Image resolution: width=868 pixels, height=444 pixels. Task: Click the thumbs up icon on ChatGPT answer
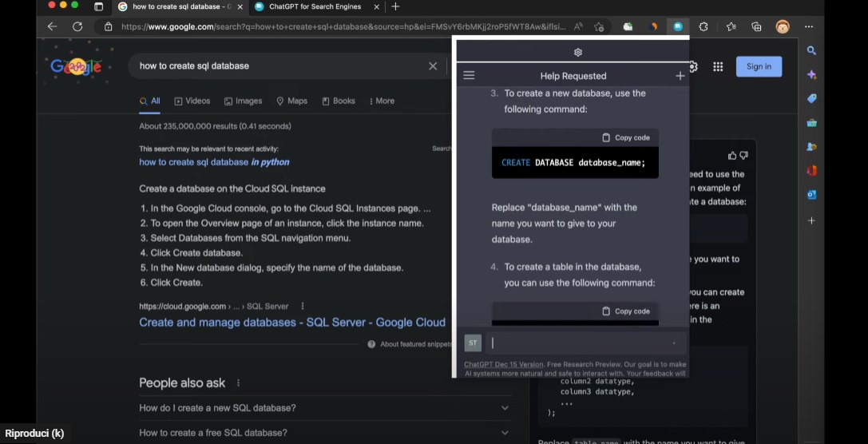click(x=732, y=156)
